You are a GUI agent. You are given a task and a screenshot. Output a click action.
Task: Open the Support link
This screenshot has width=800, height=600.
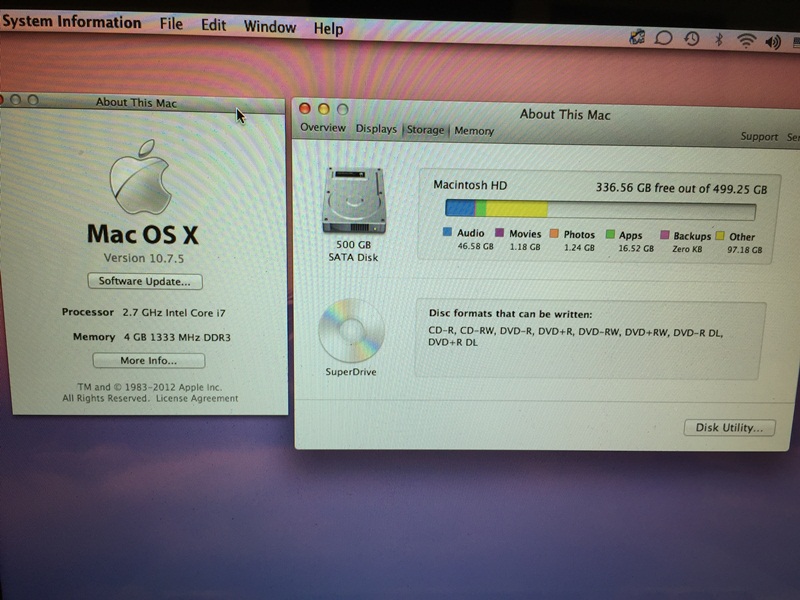click(x=759, y=136)
